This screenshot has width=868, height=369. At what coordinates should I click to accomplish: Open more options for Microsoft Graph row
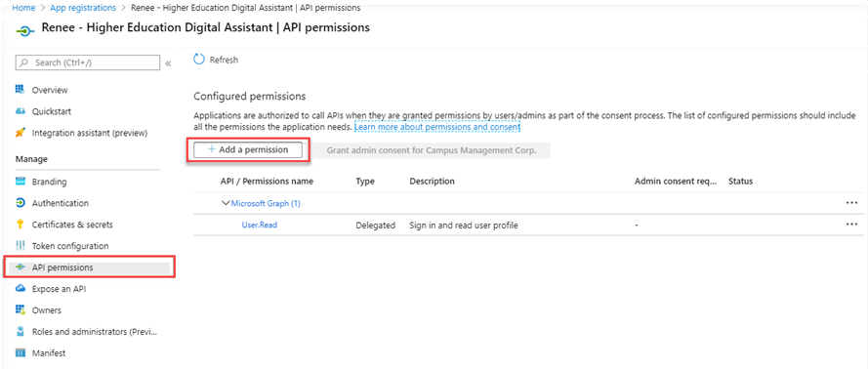tap(851, 203)
